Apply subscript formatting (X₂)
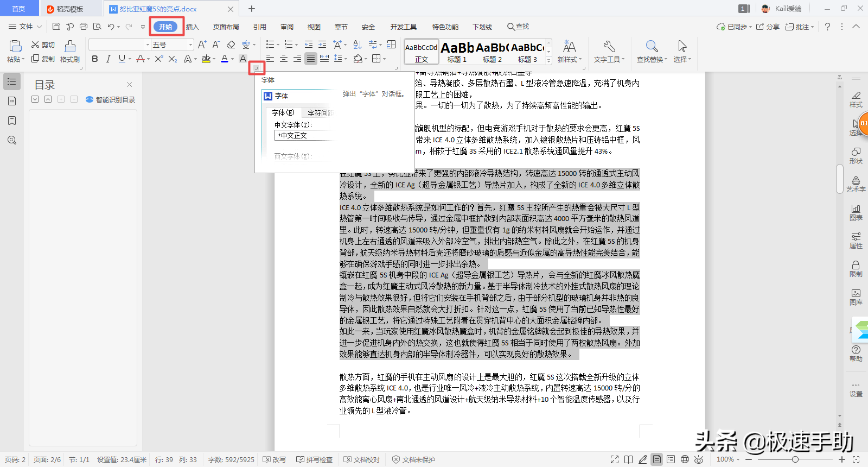The image size is (868, 467). (x=173, y=59)
